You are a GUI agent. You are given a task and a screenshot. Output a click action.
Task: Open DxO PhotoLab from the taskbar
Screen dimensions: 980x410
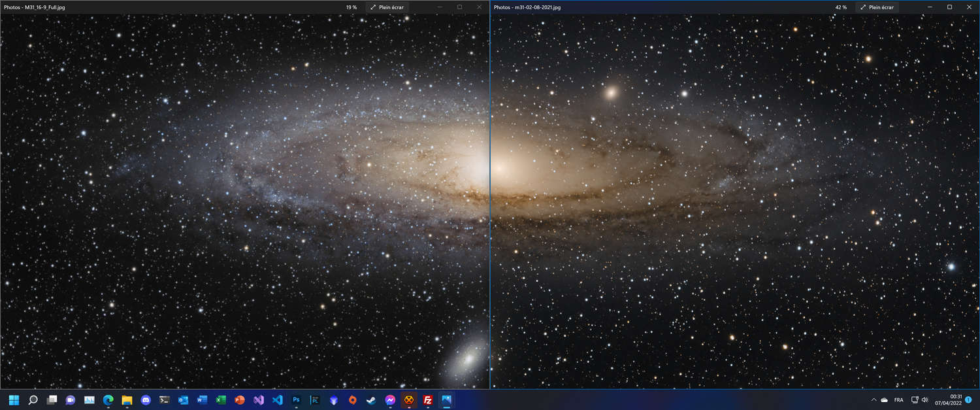315,400
